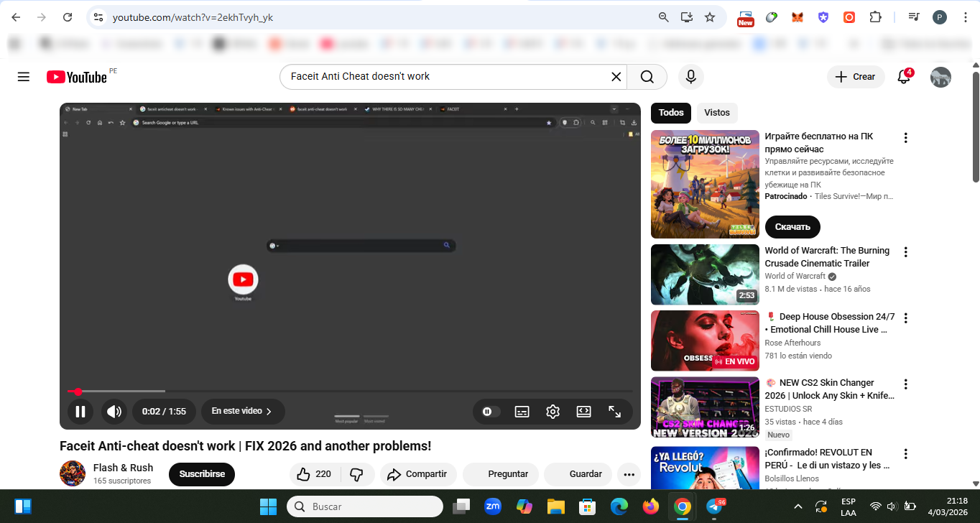
Task: Open more actions menu beside Guardar
Action: click(x=629, y=474)
